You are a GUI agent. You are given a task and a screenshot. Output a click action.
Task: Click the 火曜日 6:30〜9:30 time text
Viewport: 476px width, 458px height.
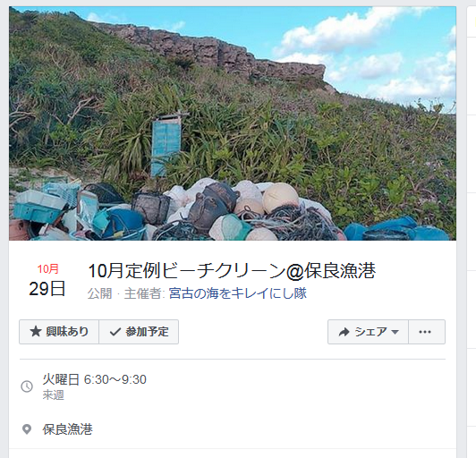point(95,379)
